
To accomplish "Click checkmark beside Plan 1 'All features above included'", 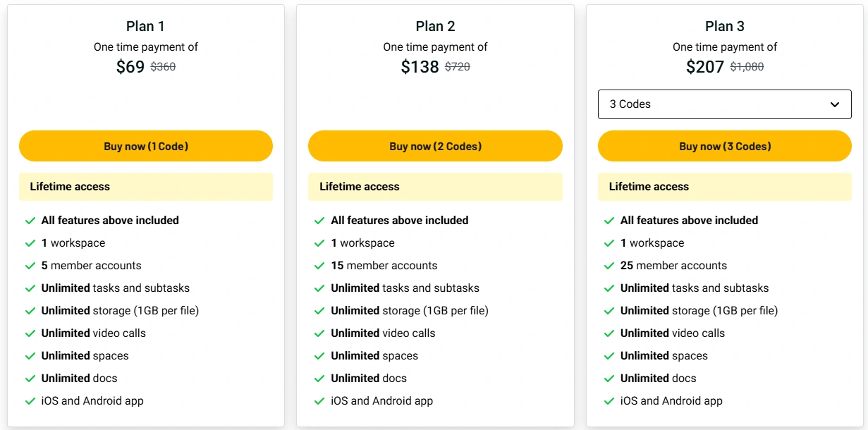I will pyautogui.click(x=30, y=221).
